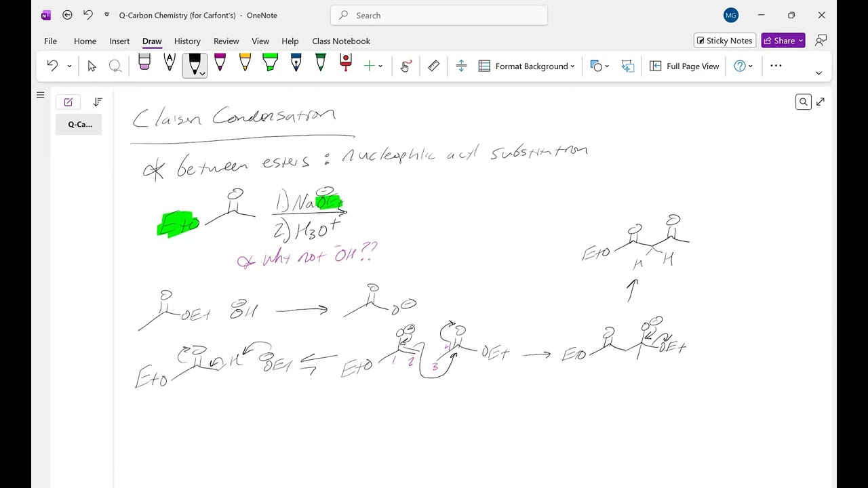Click the OneNote app logo

[x=46, y=15]
